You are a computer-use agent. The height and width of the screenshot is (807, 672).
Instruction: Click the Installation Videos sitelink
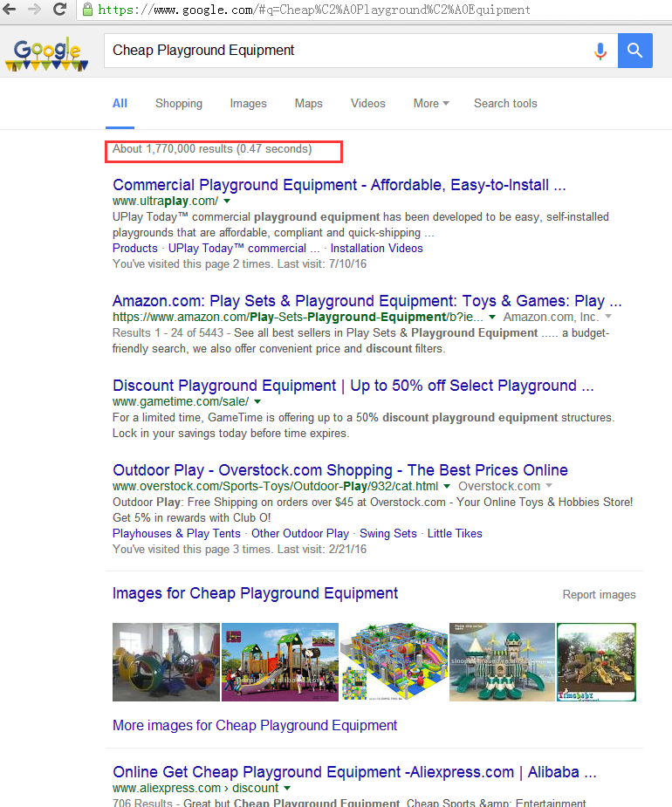376,248
